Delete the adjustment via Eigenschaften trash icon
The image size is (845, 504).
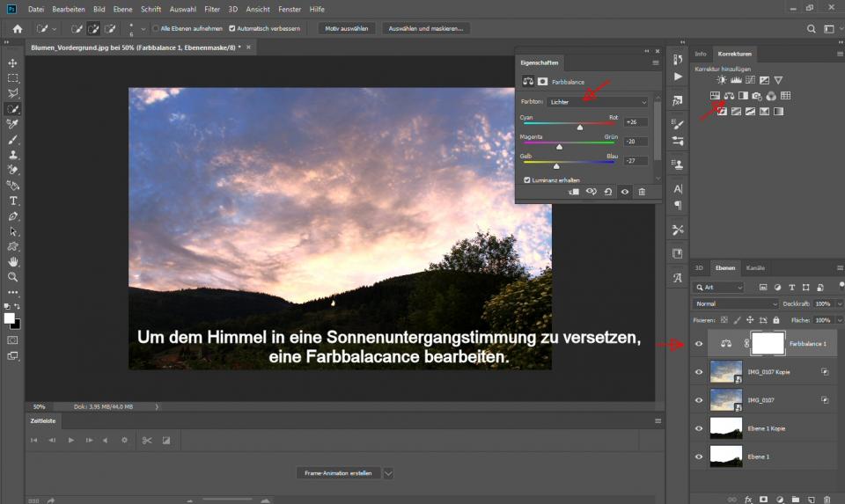(642, 192)
